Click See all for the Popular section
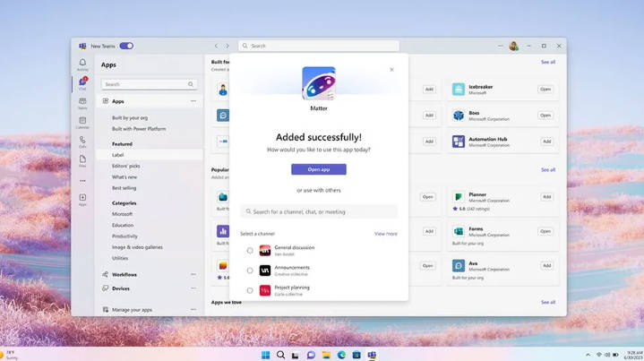 [x=548, y=169]
